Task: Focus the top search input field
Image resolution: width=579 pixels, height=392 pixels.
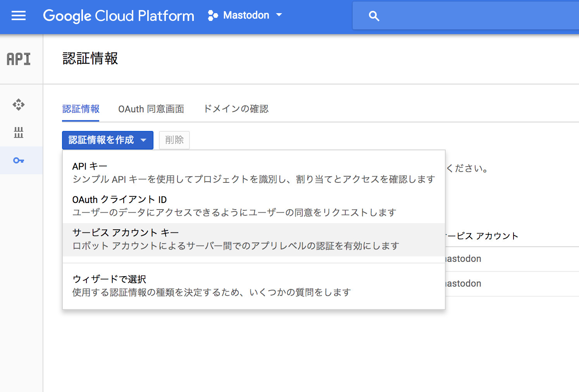Action: tap(477, 16)
